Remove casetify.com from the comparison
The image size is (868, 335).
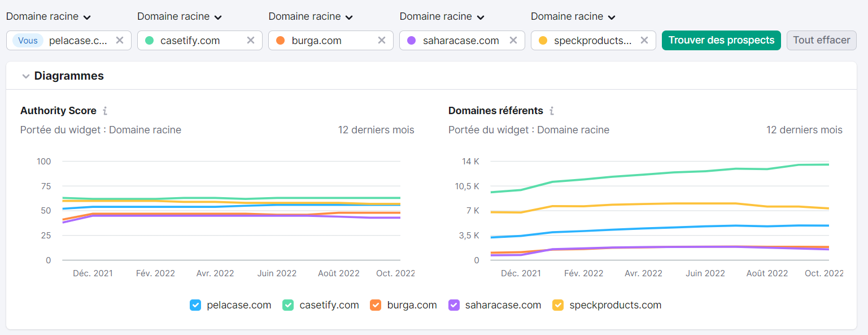pos(251,40)
